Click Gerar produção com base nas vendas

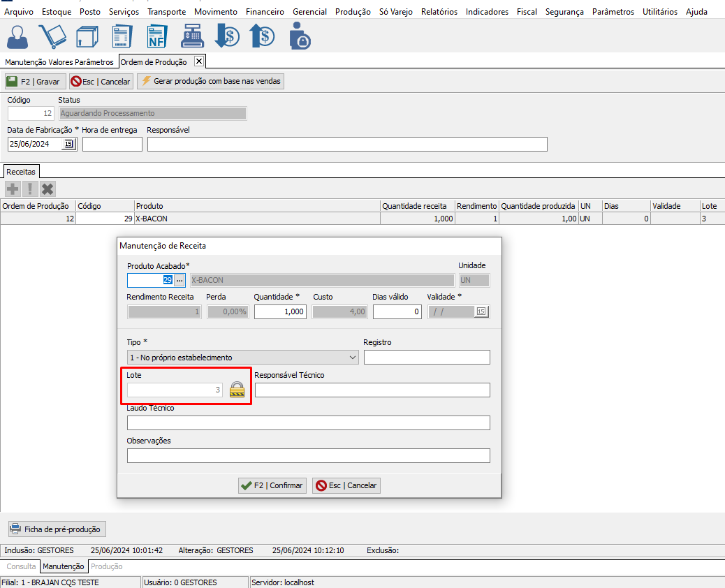pyautogui.click(x=211, y=82)
